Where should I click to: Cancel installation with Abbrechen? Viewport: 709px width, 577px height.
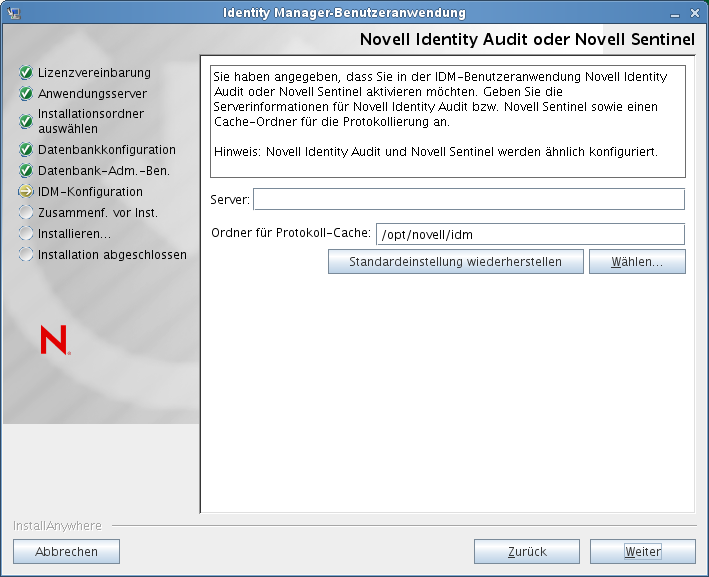coord(66,552)
